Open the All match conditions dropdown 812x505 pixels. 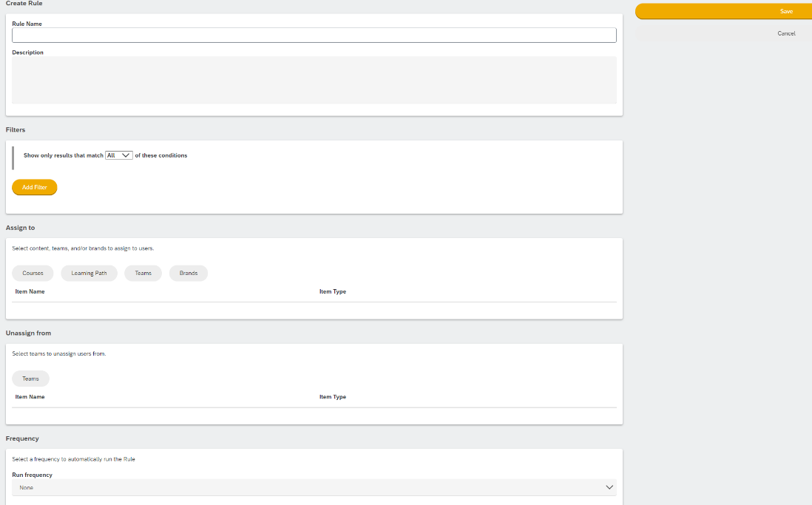tap(118, 155)
